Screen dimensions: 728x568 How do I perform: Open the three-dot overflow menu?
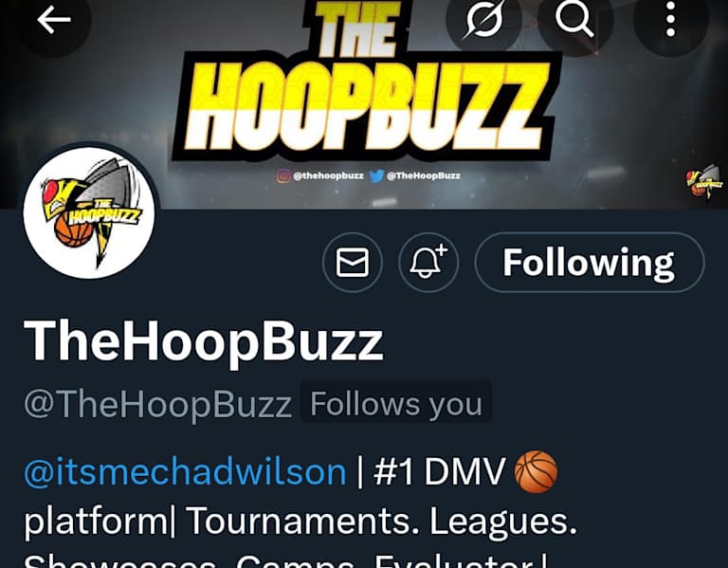click(670, 20)
